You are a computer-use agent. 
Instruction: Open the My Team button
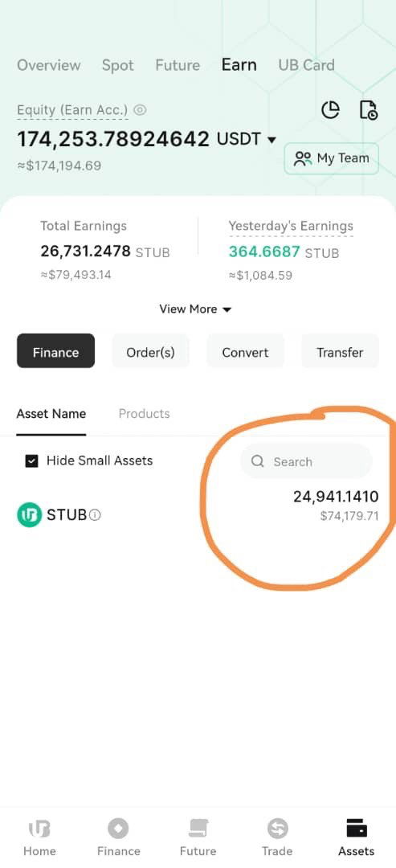point(331,159)
